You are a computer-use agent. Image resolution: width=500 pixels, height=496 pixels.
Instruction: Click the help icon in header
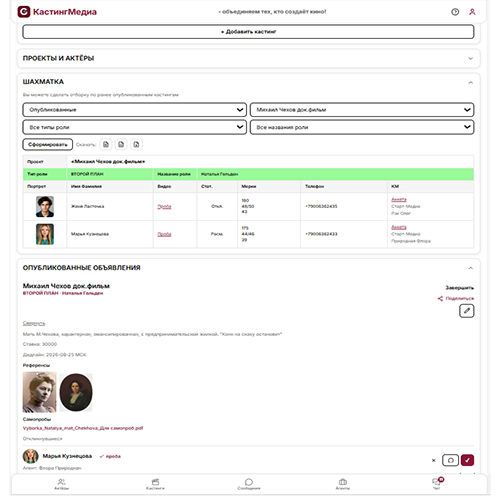point(455,12)
